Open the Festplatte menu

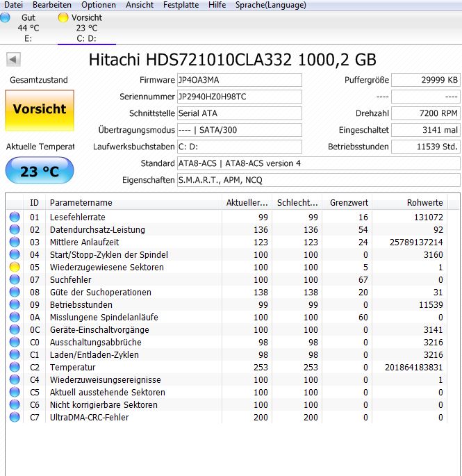click(x=181, y=5)
